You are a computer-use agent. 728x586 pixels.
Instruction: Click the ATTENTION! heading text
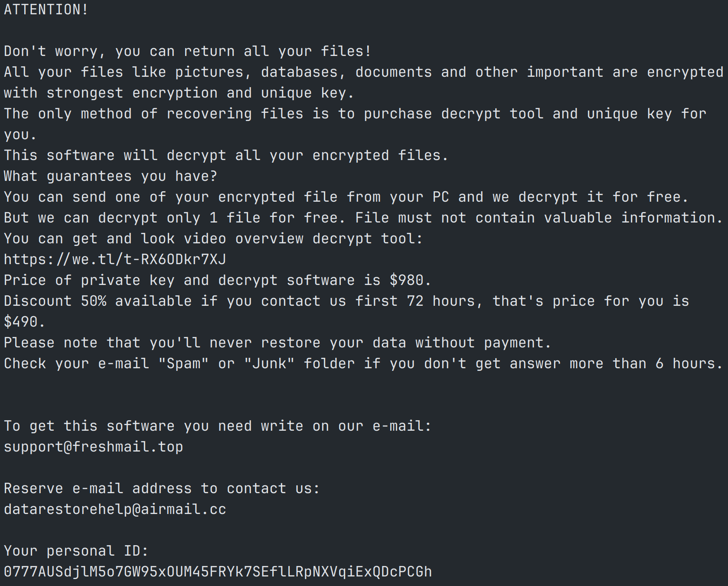[x=46, y=10]
